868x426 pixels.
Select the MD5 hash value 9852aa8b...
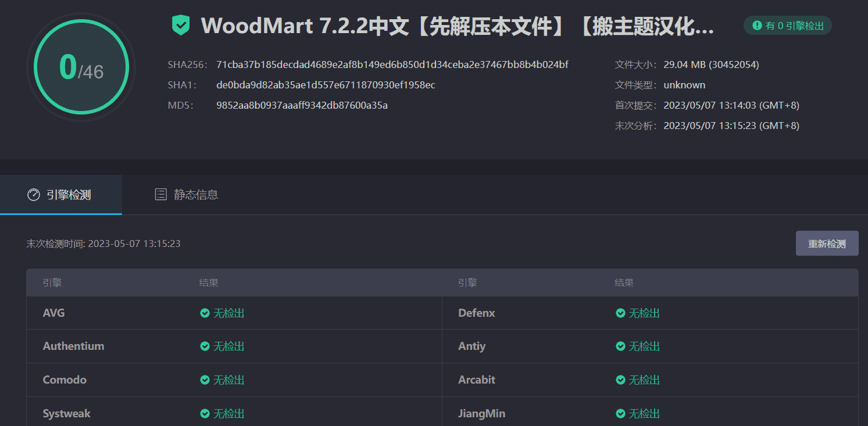(x=302, y=105)
